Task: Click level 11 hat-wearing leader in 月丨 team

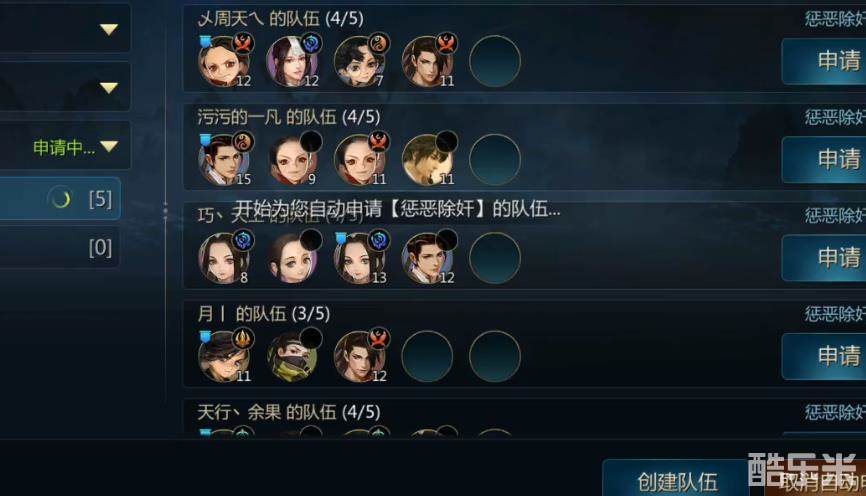Action: pyautogui.click(x=224, y=356)
